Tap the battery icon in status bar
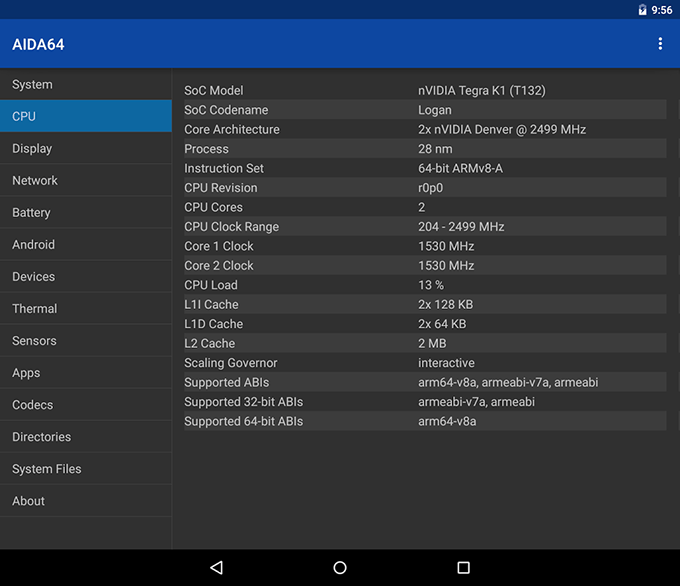The width and height of the screenshot is (680, 586). coord(642,10)
